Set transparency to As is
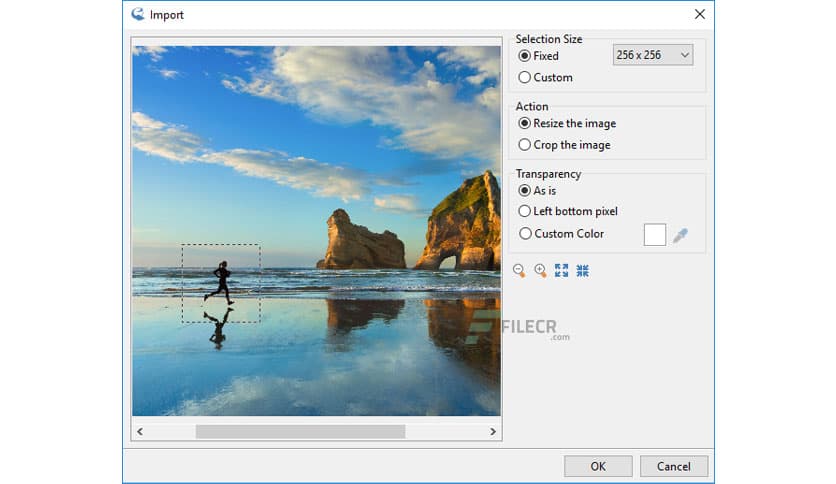 click(537, 190)
